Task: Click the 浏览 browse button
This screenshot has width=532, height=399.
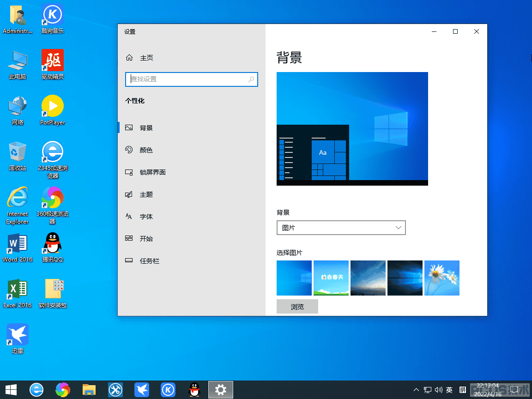Action: click(297, 306)
